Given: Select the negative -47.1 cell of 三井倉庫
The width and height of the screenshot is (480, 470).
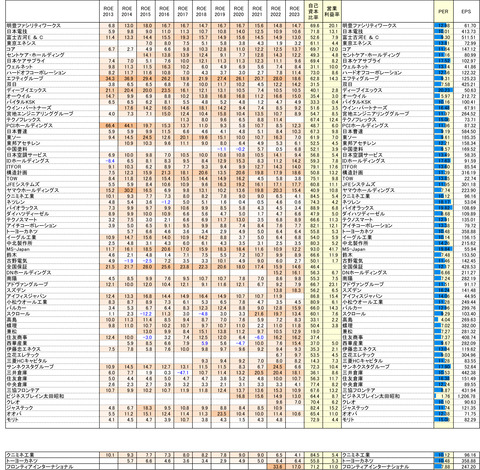Looking at the screenshot, I should tap(183, 373).
